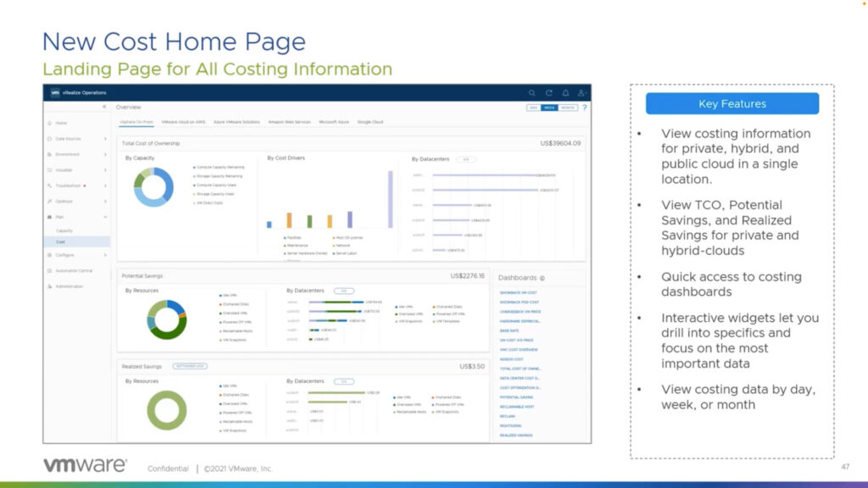Select the vSphere On-Prem tab

[136, 122]
